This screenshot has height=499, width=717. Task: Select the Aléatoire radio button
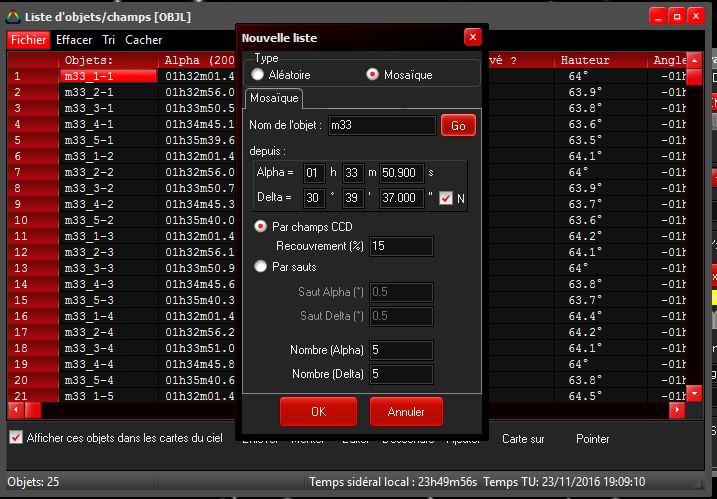tap(259, 75)
